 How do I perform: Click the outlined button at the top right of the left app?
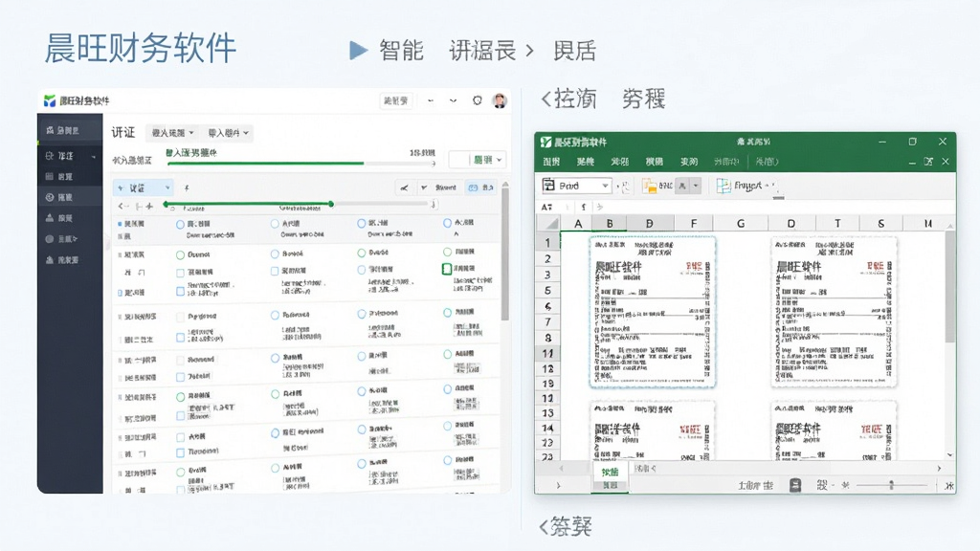click(x=396, y=100)
